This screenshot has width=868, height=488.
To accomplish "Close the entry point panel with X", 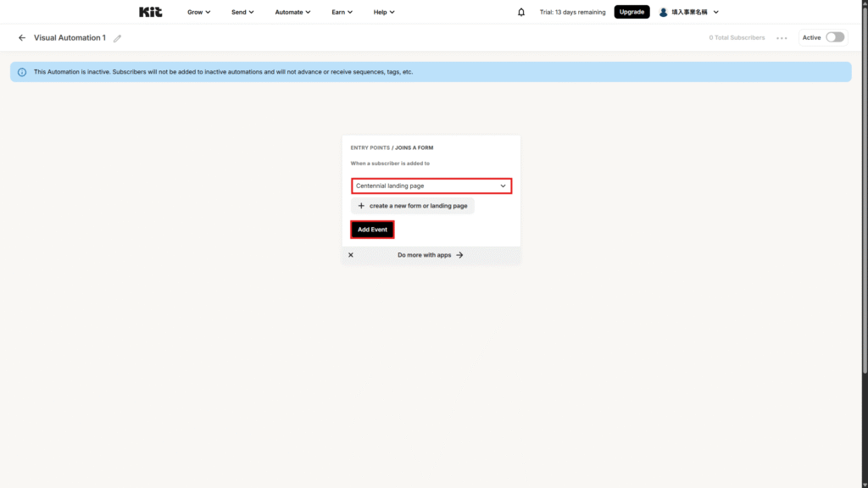I will point(351,255).
